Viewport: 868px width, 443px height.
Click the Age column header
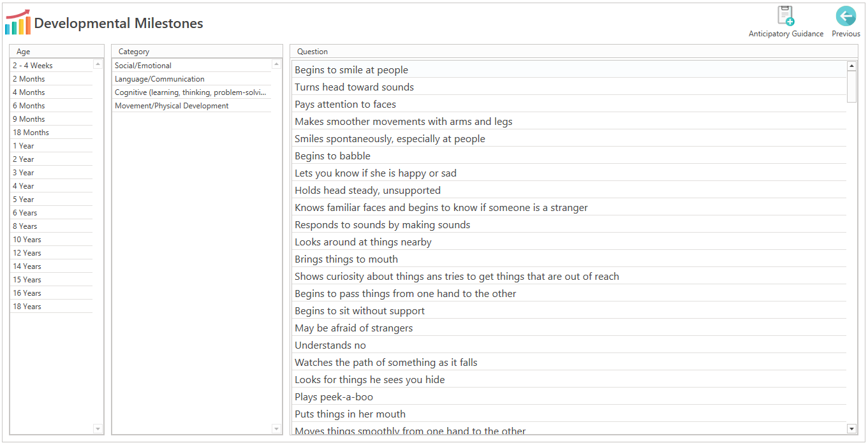click(57, 52)
